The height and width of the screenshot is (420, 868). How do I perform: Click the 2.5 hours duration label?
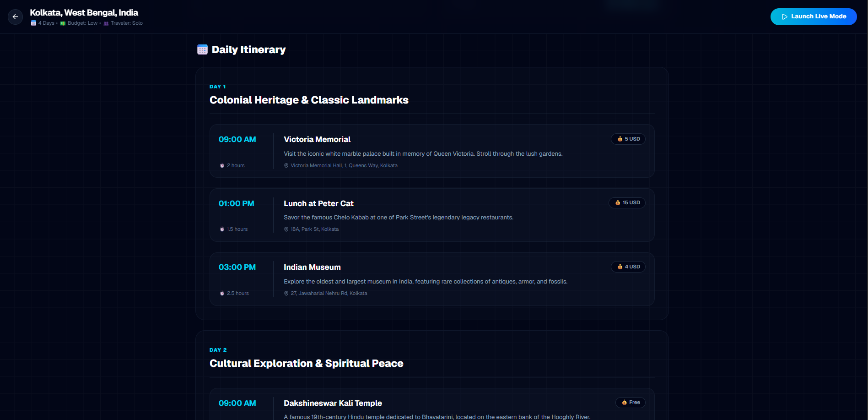point(238,293)
